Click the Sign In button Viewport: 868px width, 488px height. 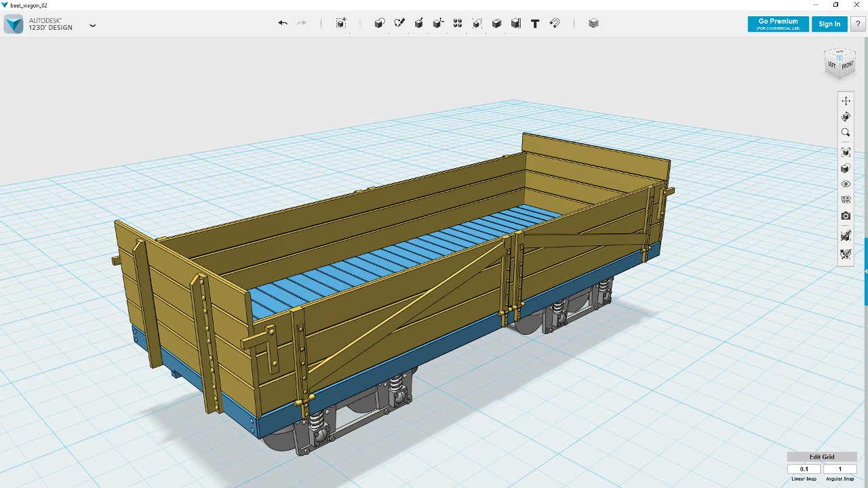click(x=829, y=24)
